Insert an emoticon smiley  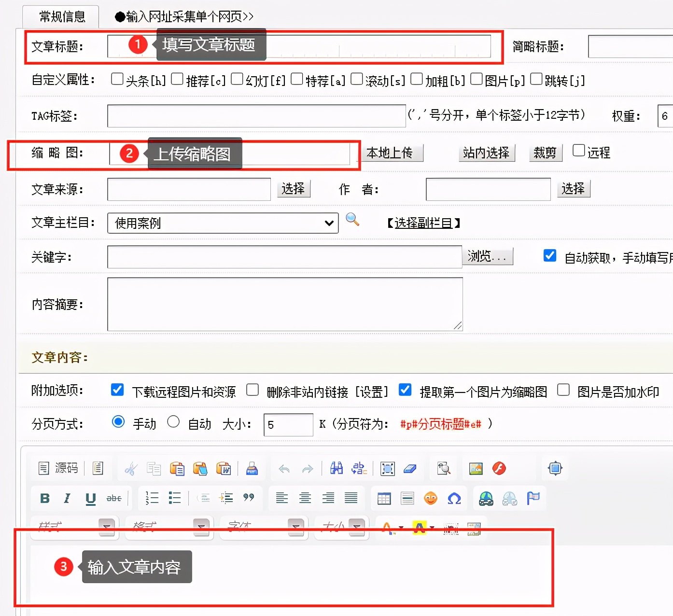(431, 498)
